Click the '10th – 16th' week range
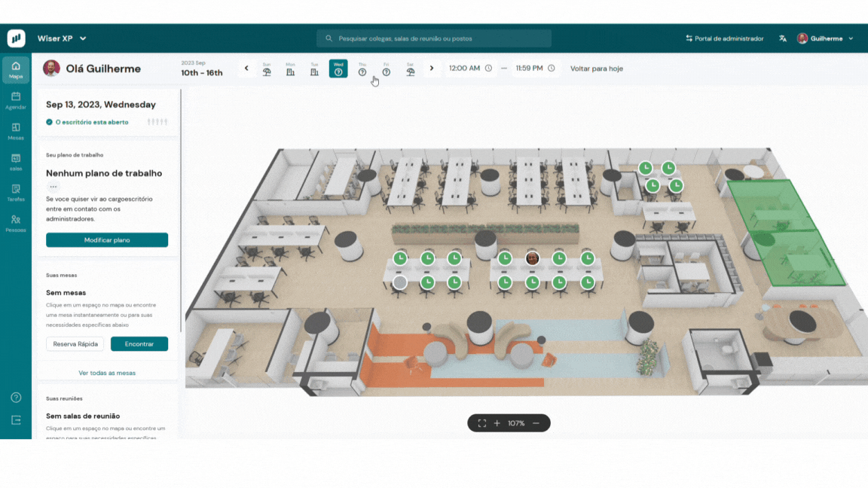The height and width of the screenshot is (488, 868). [x=201, y=73]
